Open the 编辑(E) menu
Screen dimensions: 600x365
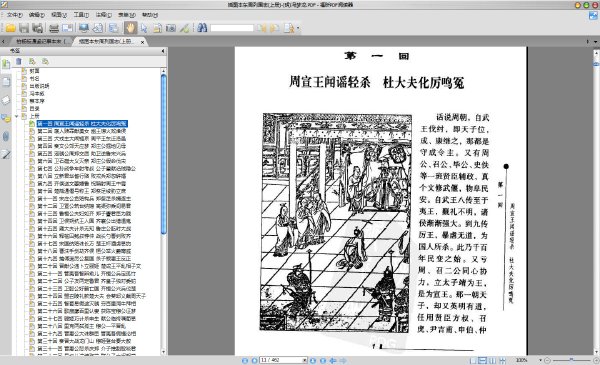pyautogui.click(x=37, y=15)
